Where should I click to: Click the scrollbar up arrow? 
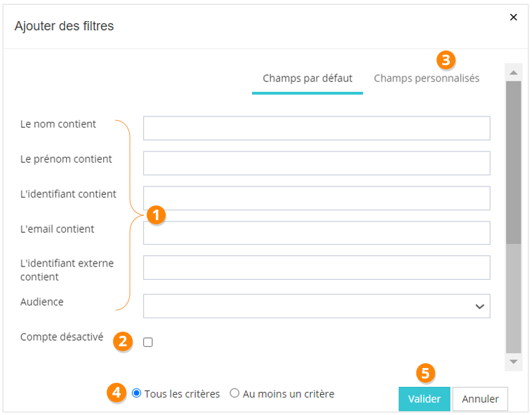click(x=513, y=72)
